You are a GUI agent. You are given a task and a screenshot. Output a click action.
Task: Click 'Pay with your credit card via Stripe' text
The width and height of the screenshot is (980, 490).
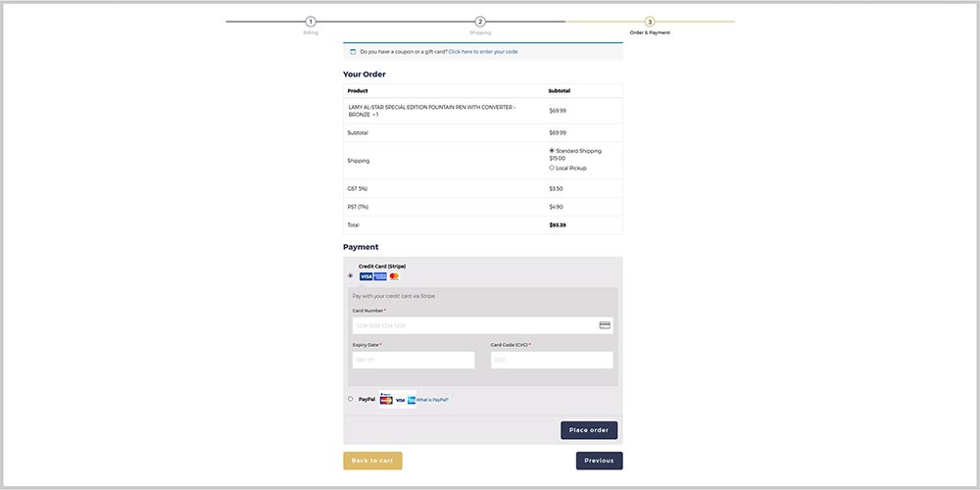[394, 296]
